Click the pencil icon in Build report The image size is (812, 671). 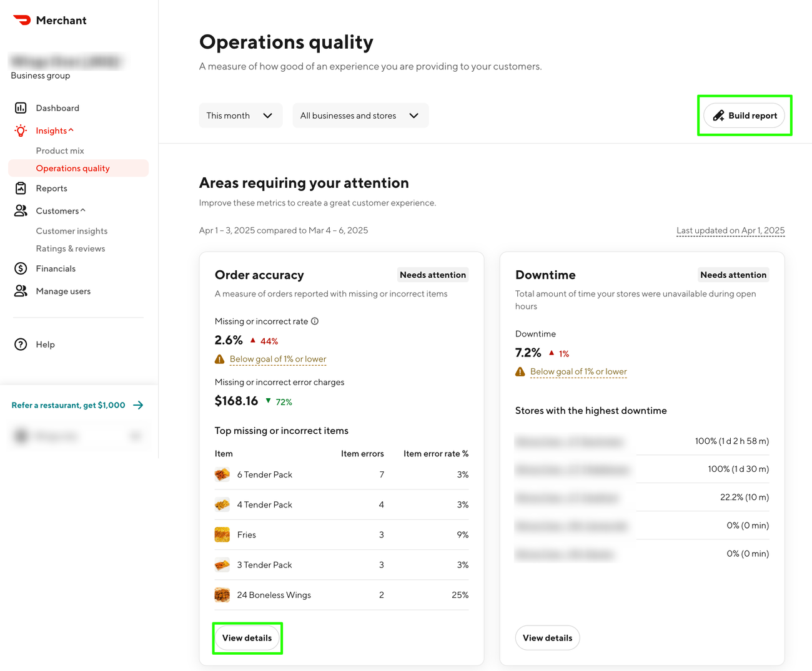(718, 115)
